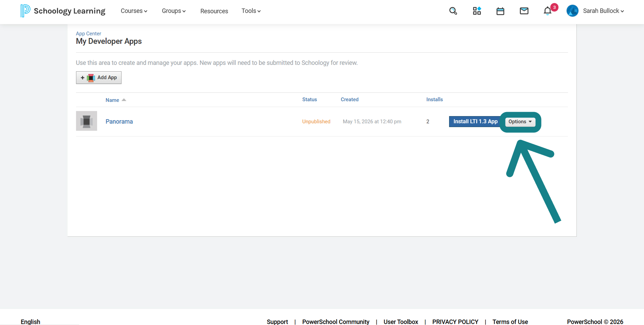Click the Panorama app thumbnail image
The height and width of the screenshot is (325, 644).
tap(87, 121)
